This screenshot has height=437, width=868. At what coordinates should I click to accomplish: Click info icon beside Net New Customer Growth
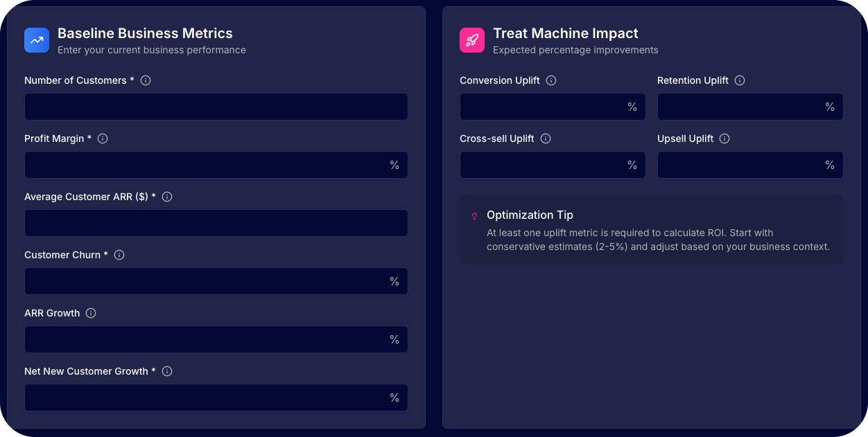[167, 371]
